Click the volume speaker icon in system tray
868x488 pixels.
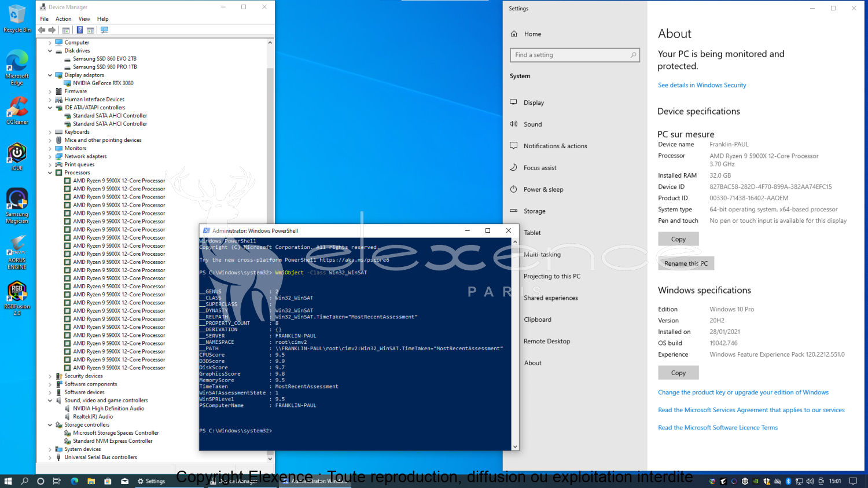(810, 481)
